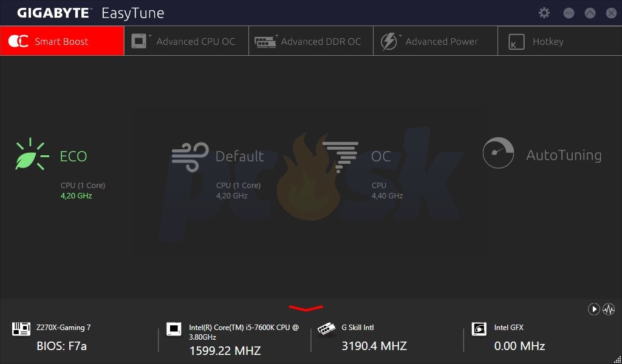622x364 pixels.
Task: Click the Intel(R) Core(TM) i5-7600K CPU name
Action: pos(244,332)
